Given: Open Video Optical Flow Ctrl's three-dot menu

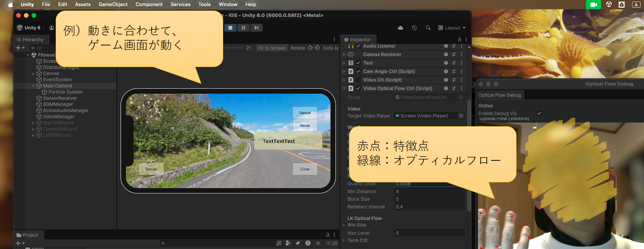Looking at the screenshot, I should pos(461,88).
